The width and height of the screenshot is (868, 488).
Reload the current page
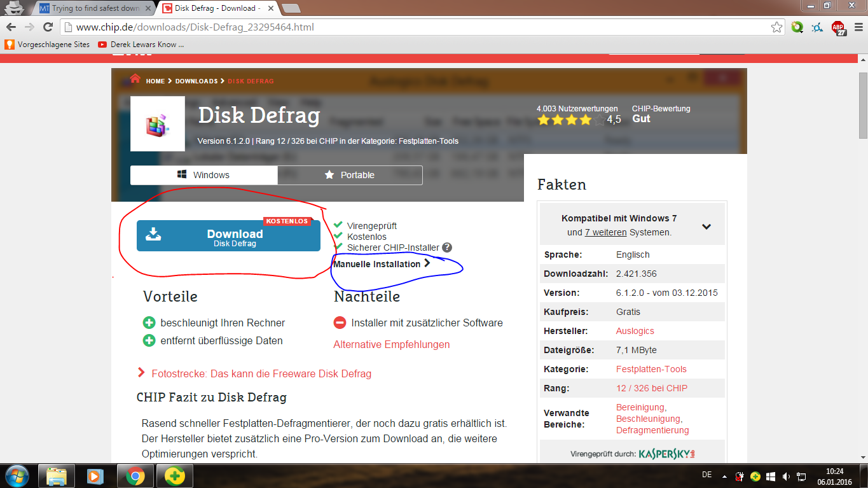coord(48,27)
